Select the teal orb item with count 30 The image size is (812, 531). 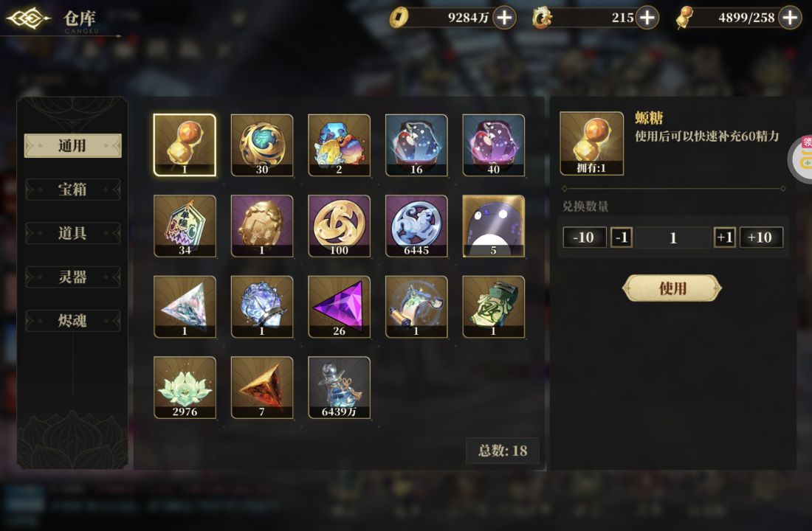coord(262,145)
